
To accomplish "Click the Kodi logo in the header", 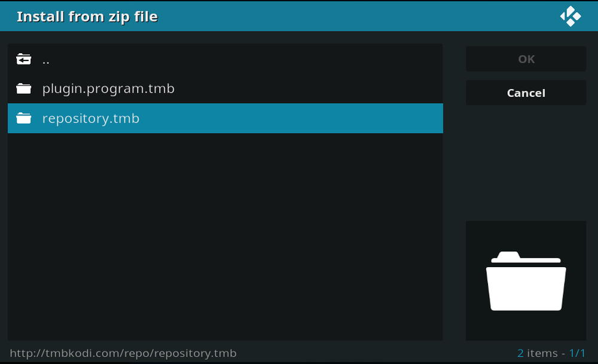I will click(x=570, y=16).
